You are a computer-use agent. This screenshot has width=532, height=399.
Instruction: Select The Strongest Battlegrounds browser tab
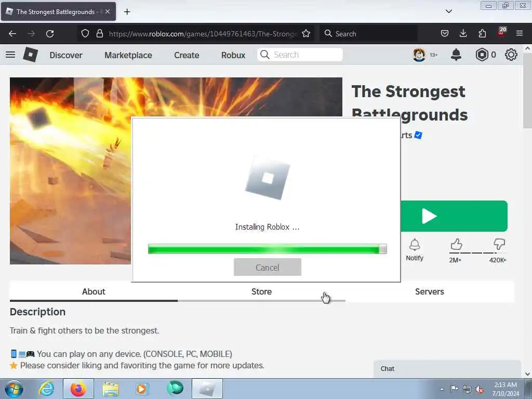58,12
